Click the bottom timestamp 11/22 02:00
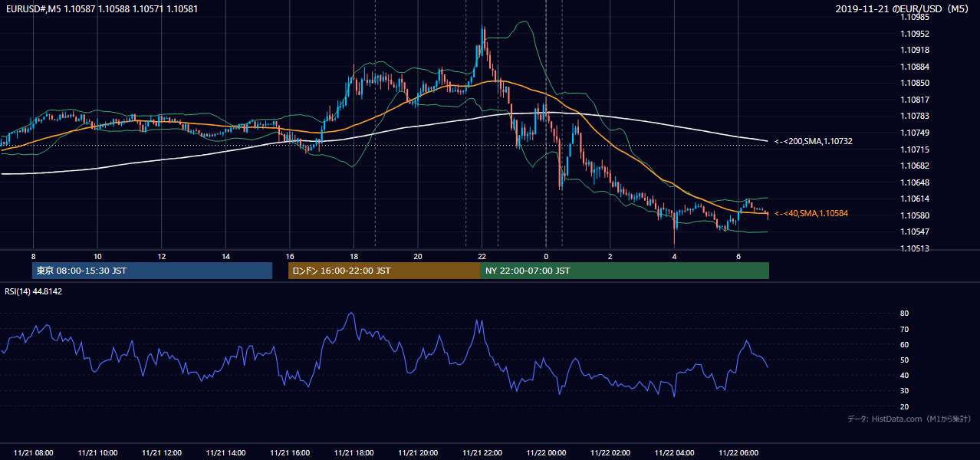 coord(610,453)
